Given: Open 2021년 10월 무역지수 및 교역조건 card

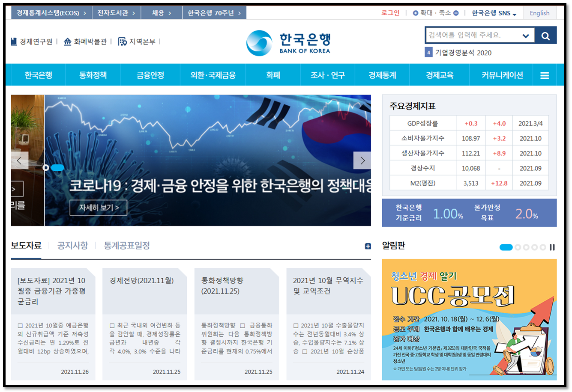Looking at the screenshot, I should click(x=329, y=324).
